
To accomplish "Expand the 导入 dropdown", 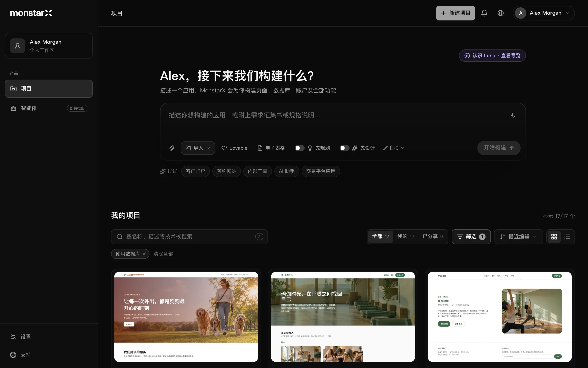I will [x=198, y=148].
